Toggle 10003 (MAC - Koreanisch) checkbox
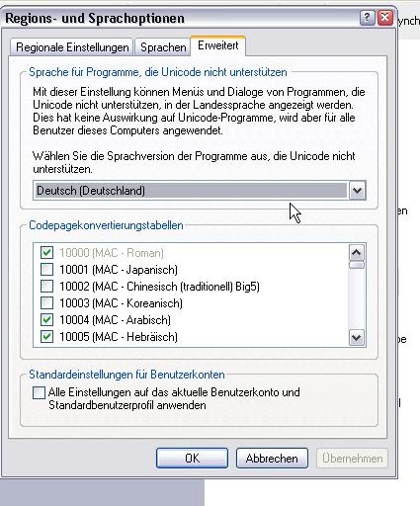This screenshot has height=506, width=420. coord(46,303)
